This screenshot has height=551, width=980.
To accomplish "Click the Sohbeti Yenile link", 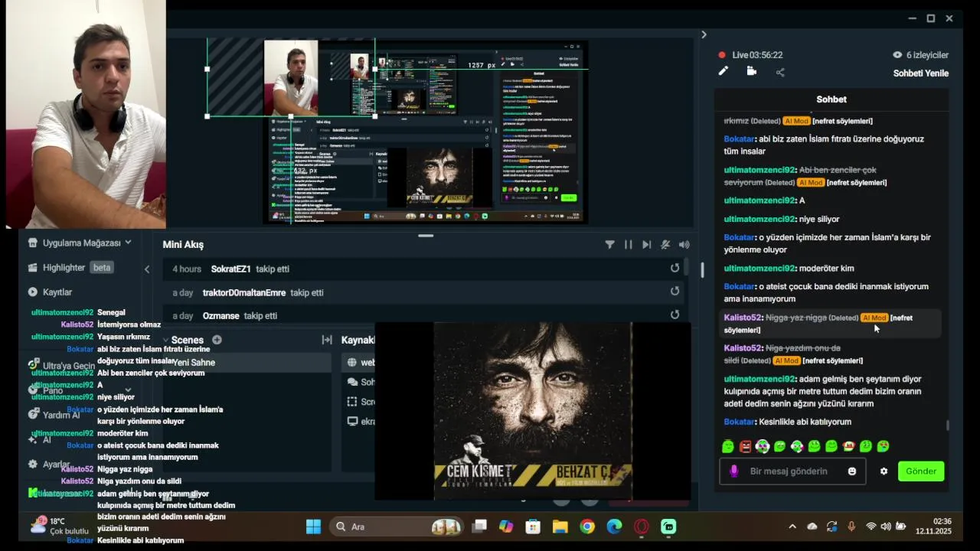I will pyautogui.click(x=920, y=73).
